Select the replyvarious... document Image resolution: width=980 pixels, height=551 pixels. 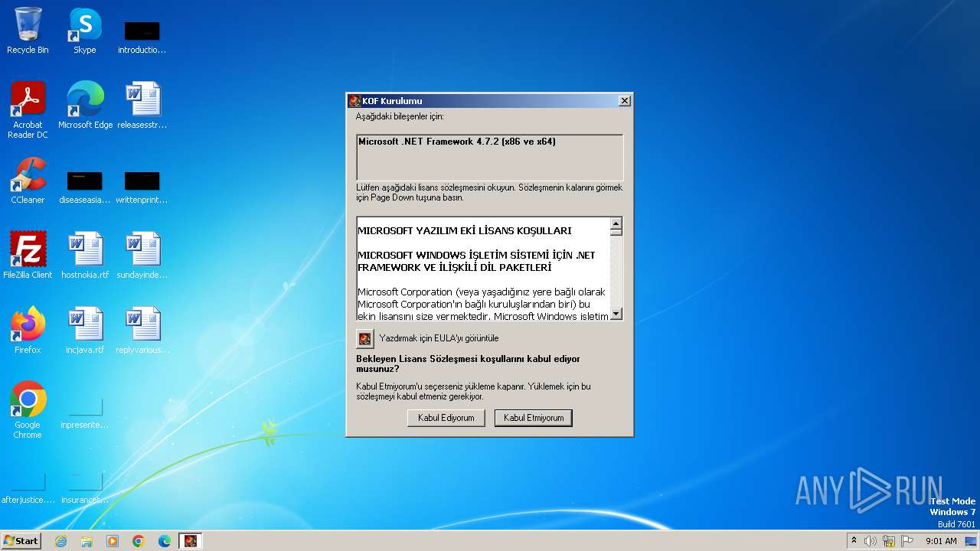(142, 331)
